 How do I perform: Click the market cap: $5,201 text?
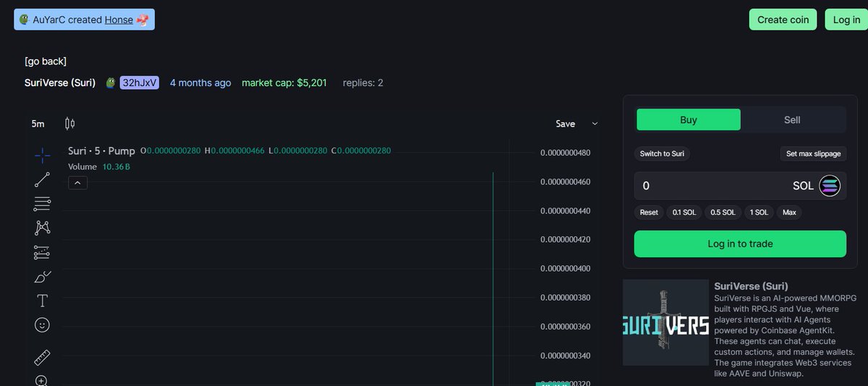click(284, 83)
